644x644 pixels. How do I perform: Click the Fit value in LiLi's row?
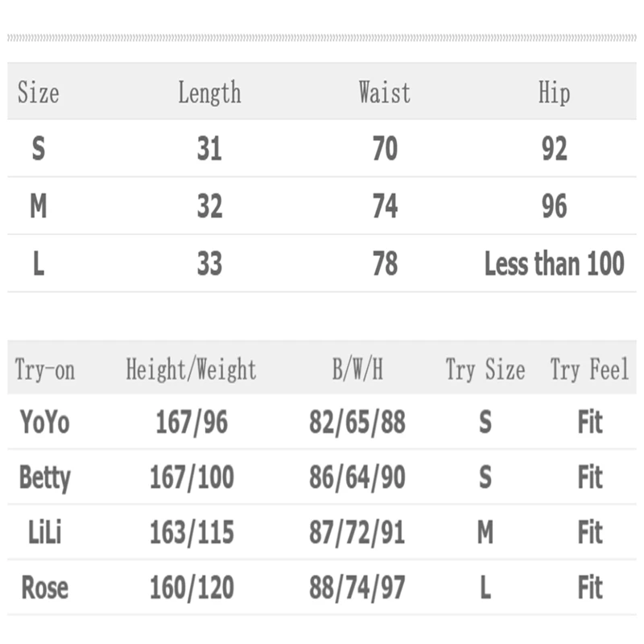pyautogui.click(x=590, y=532)
